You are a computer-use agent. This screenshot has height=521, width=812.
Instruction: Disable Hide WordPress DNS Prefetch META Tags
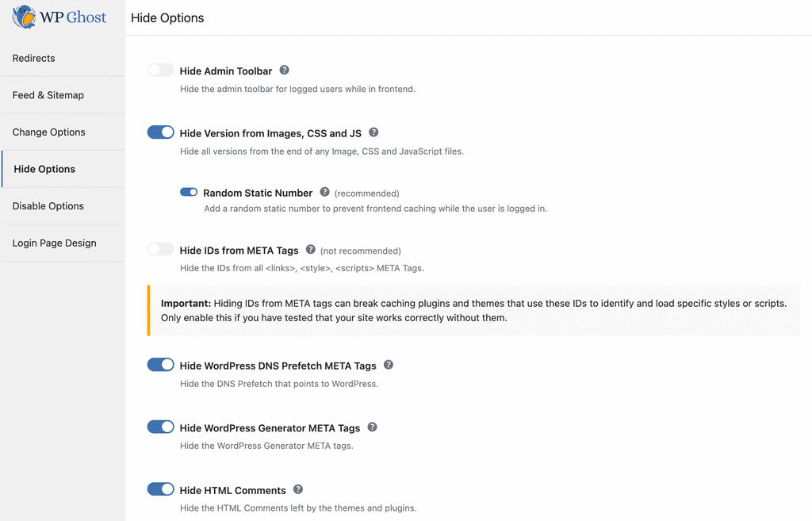(x=160, y=364)
